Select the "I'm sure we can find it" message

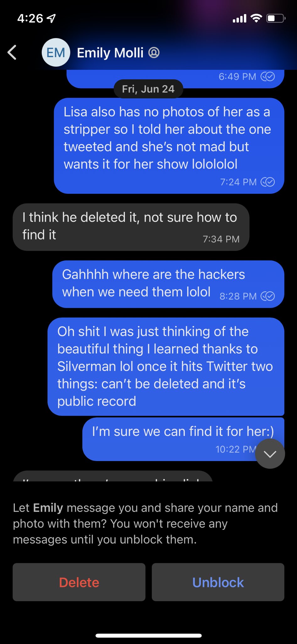[183, 439]
